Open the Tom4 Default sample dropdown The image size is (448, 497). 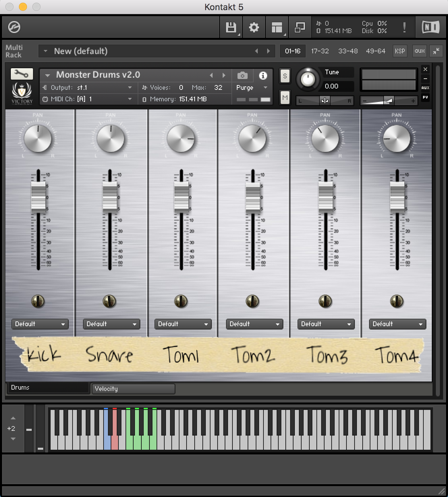397,324
